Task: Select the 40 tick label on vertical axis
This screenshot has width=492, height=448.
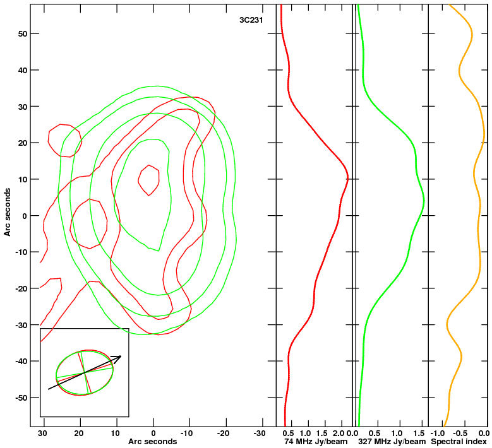Action: click(23, 70)
